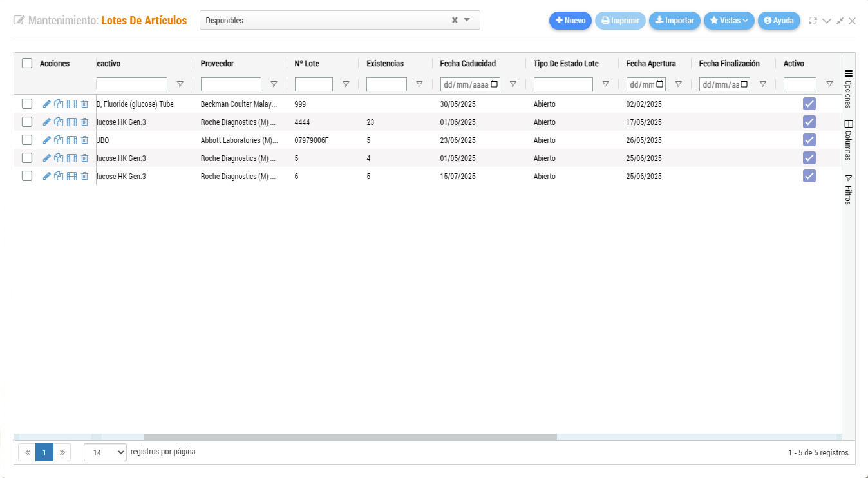The image size is (868, 478).
Task: Delete lot 999 with trash icon
Action: coord(84,104)
